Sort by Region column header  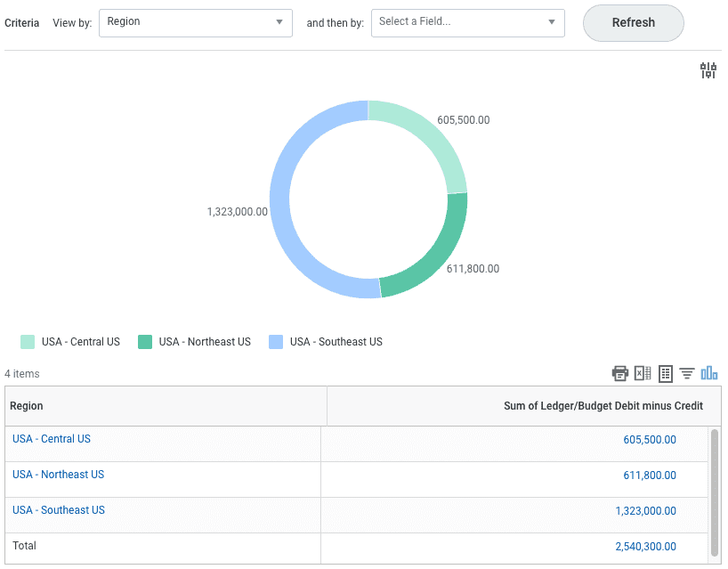pyautogui.click(x=27, y=406)
